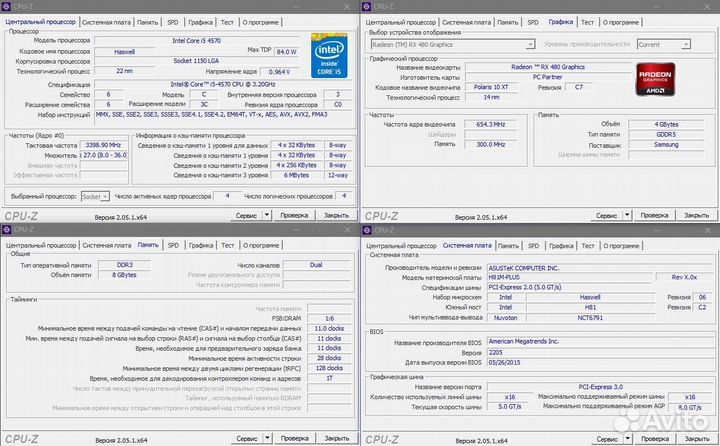Open SPD tab in CPU window
The height and width of the screenshot is (446, 720).
[173, 22]
